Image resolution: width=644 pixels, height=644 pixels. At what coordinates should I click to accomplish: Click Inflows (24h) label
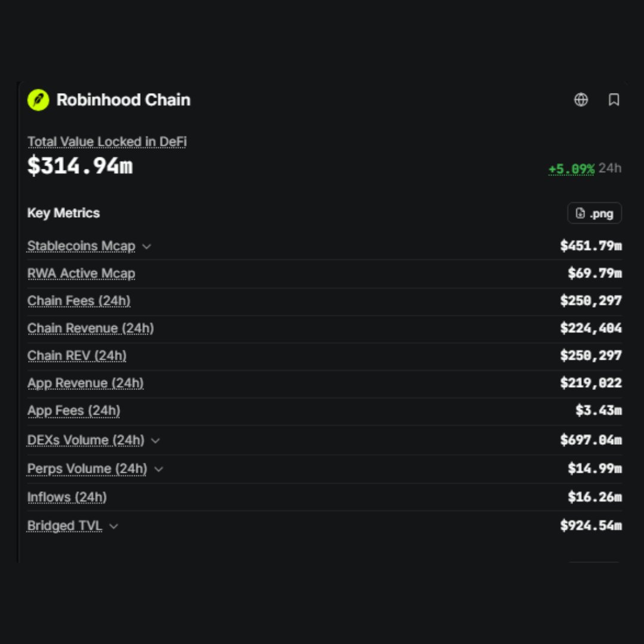pyautogui.click(x=67, y=497)
